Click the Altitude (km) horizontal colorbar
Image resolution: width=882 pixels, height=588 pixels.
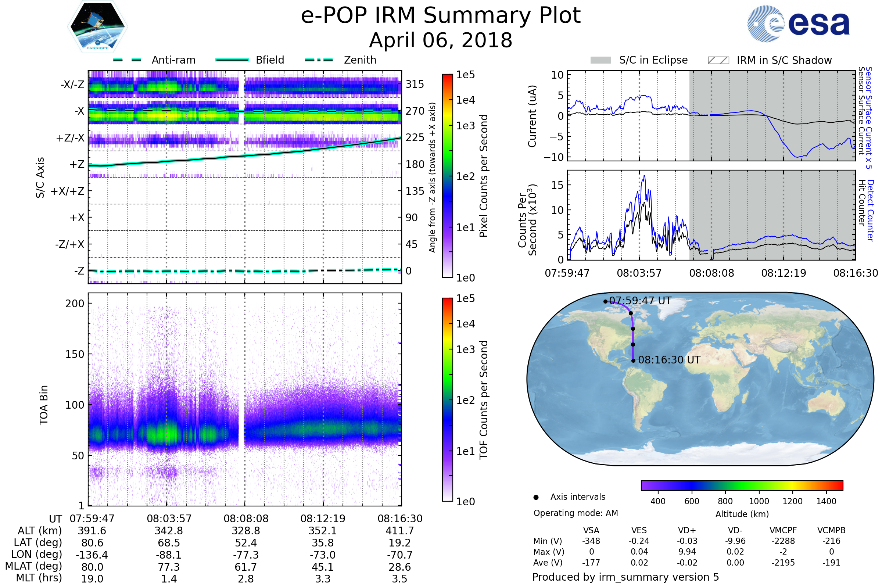[x=742, y=485]
